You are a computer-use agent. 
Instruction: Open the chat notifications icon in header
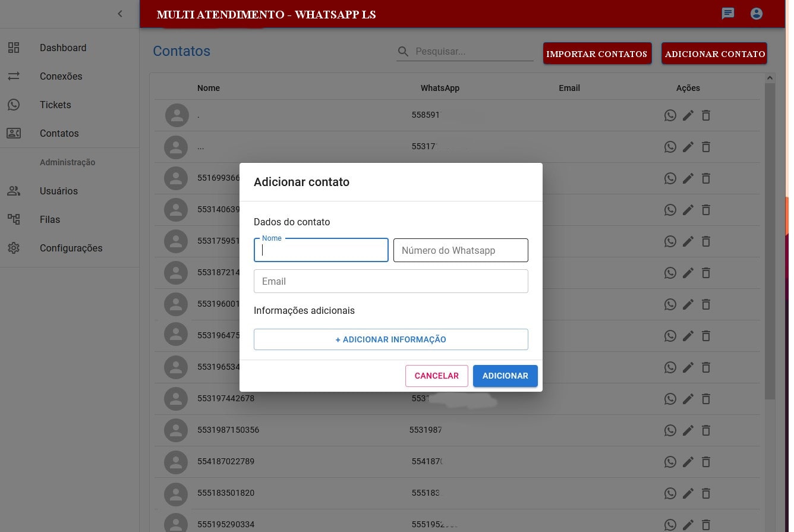click(x=728, y=13)
